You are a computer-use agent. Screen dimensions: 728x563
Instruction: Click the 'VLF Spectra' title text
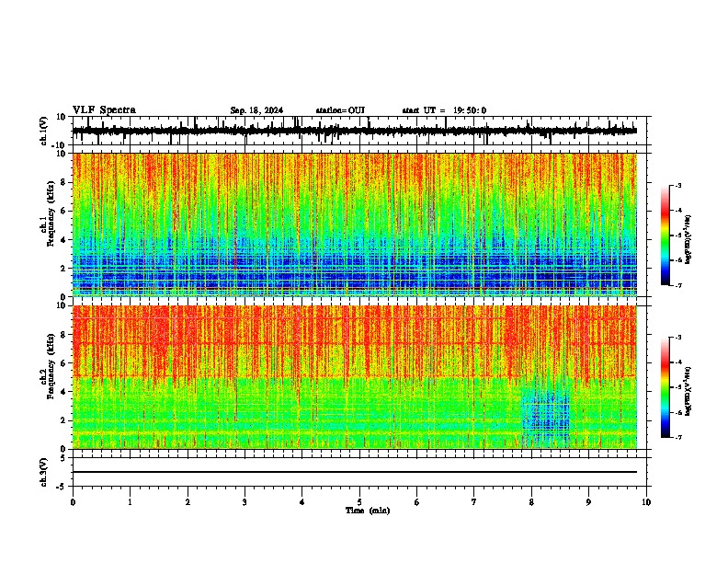pos(104,110)
